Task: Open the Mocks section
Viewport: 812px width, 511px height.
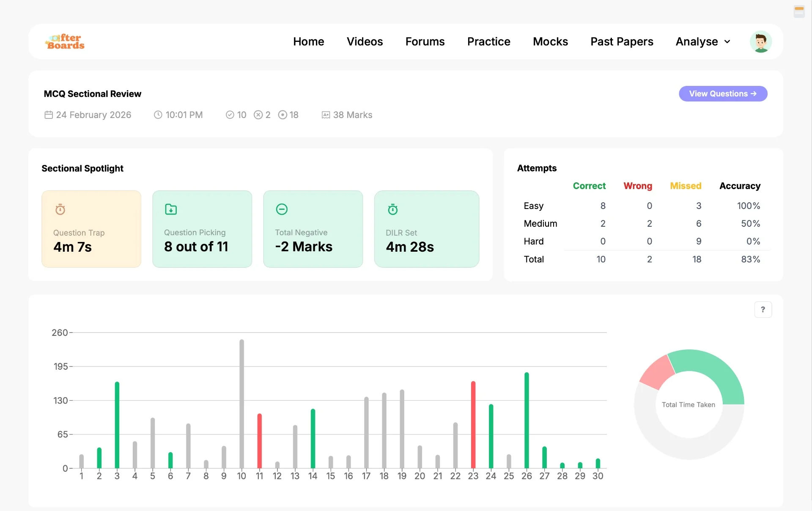Action: tap(550, 41)
